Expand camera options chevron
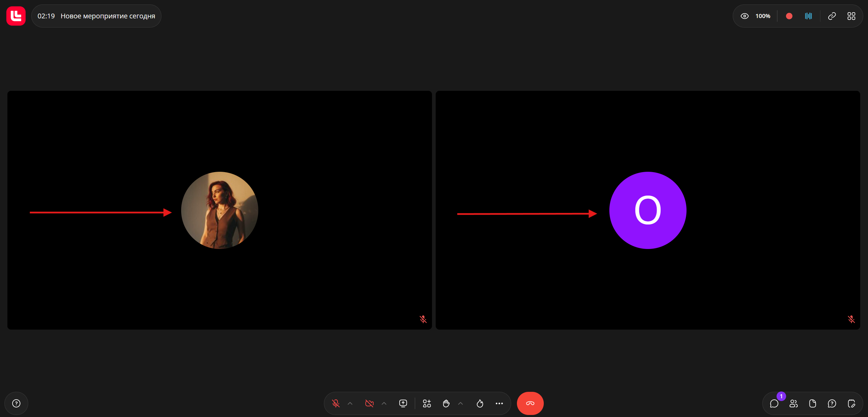This screenshot has height=417, width=868. [x=384, y=403]
